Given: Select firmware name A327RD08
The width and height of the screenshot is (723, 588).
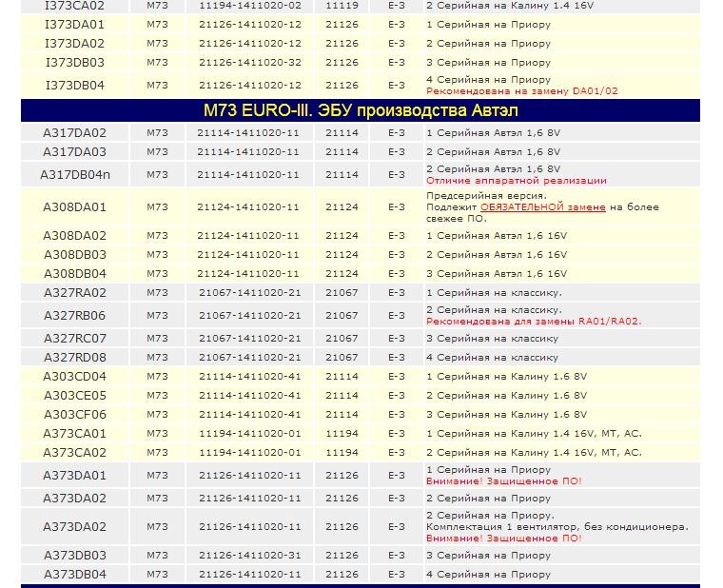Looking at the screenshot, I should pyautogui.click(x=75, y=358).
